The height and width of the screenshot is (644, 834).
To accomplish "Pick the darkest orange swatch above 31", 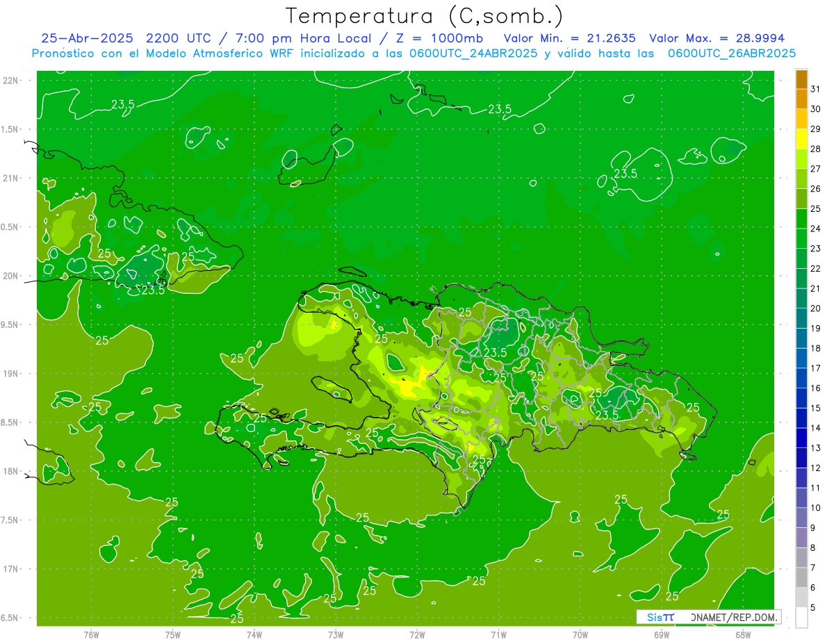I will [x=801, y=79].
